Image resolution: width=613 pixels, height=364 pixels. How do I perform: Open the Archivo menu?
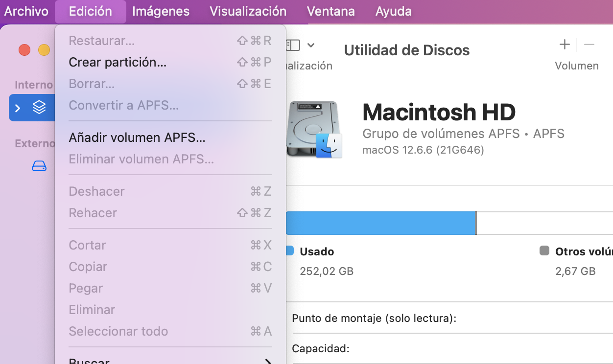click(x=26, y=11)
